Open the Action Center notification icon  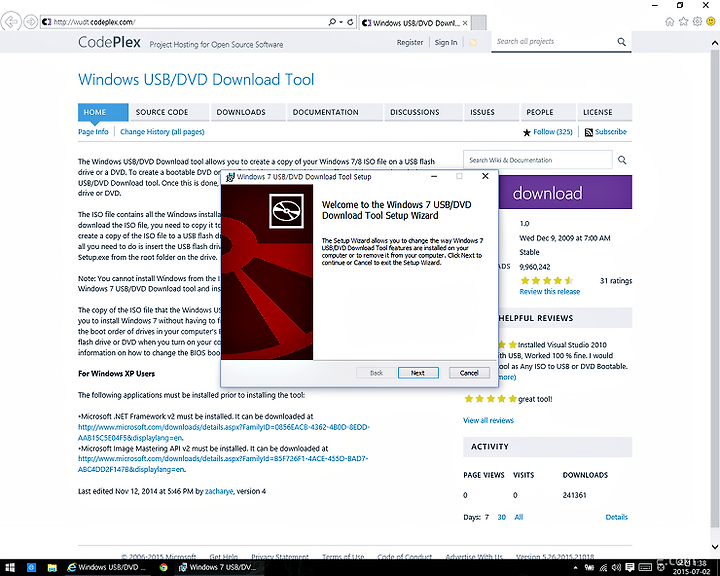(630, 568)
